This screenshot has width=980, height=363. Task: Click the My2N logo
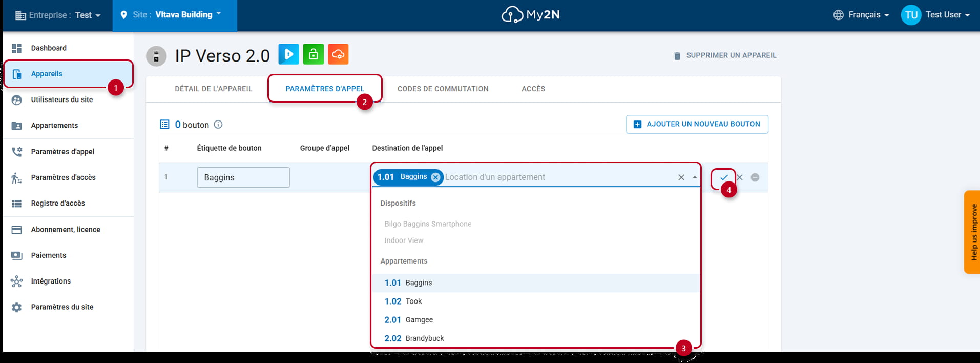click(x=530, y=15)
